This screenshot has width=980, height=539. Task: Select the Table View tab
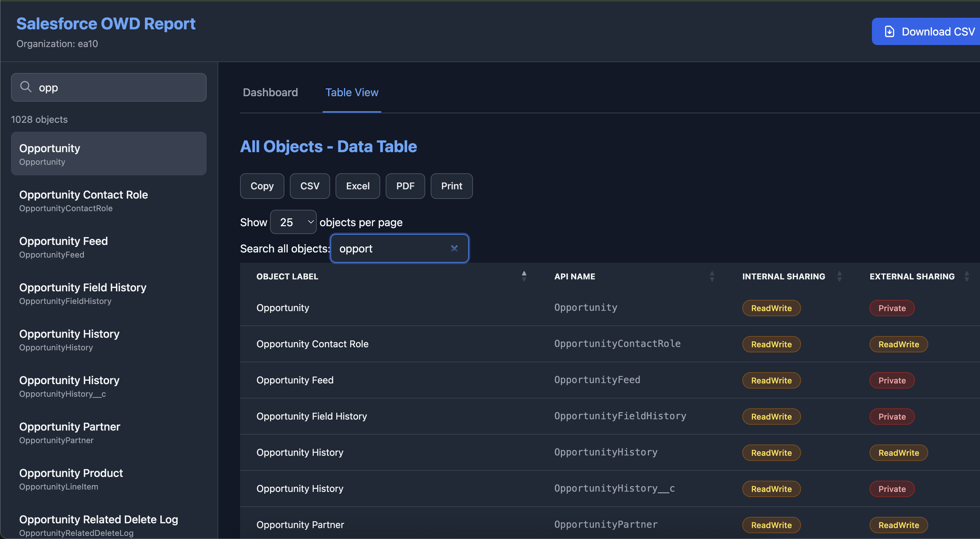[352, 92]
